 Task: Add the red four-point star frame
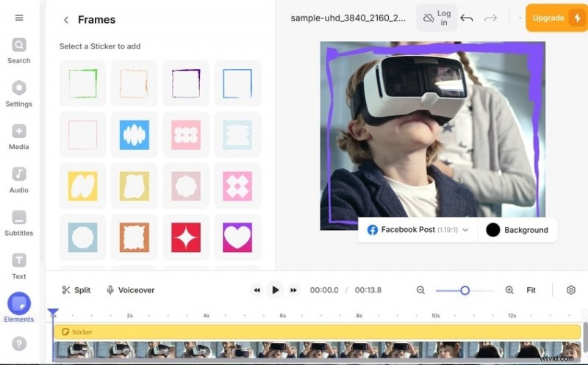pyautogui.click(x=186, y=237)
